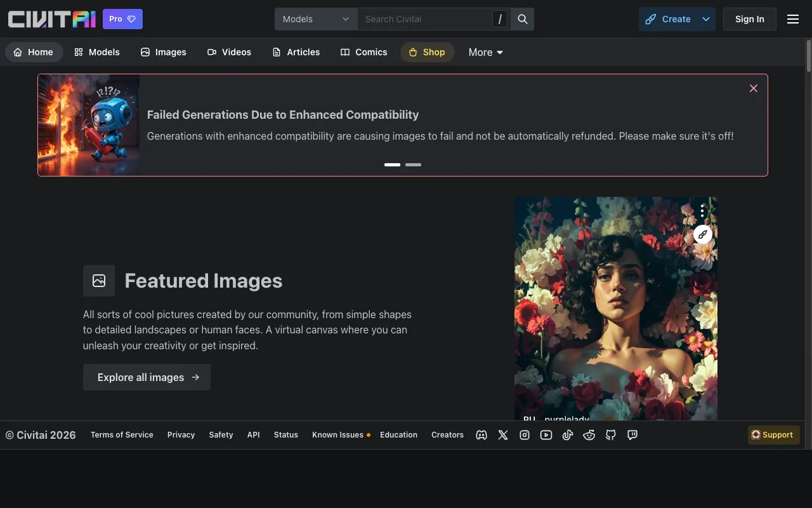Screen dimensions: 812x508
Task: Open the Discord link in footer
Action: point(481,435)
